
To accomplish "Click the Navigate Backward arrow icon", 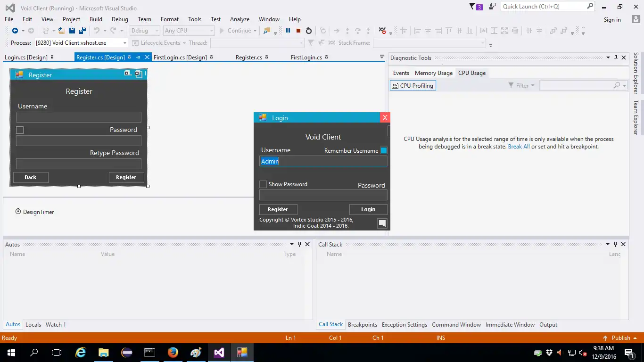I will point(15,31).
